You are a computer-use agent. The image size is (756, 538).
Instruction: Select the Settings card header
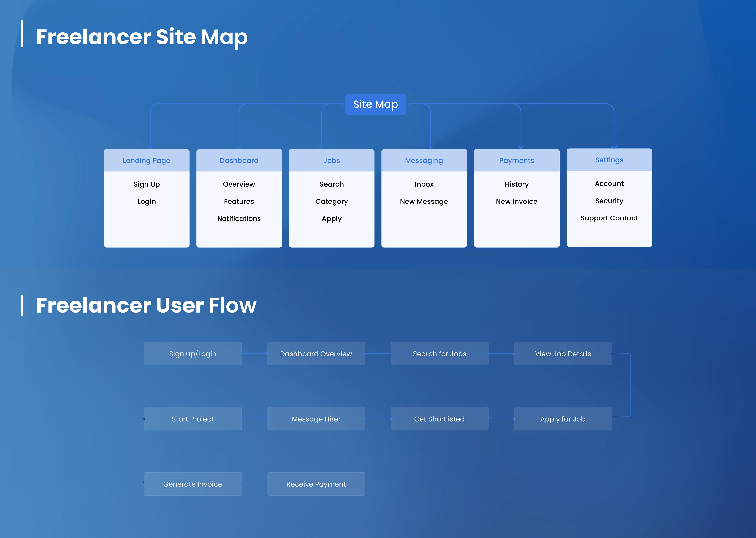(609, 160)
